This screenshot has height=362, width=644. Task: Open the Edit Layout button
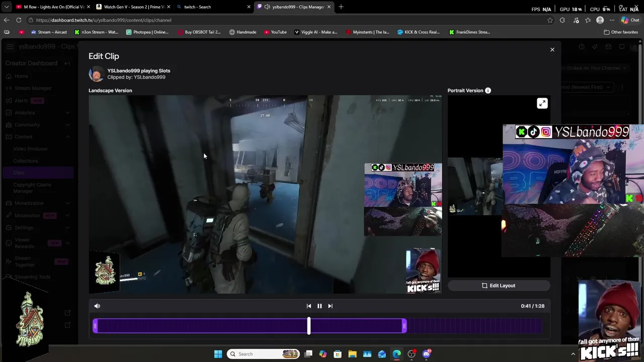pyautogui.click(x=499, y=286)
